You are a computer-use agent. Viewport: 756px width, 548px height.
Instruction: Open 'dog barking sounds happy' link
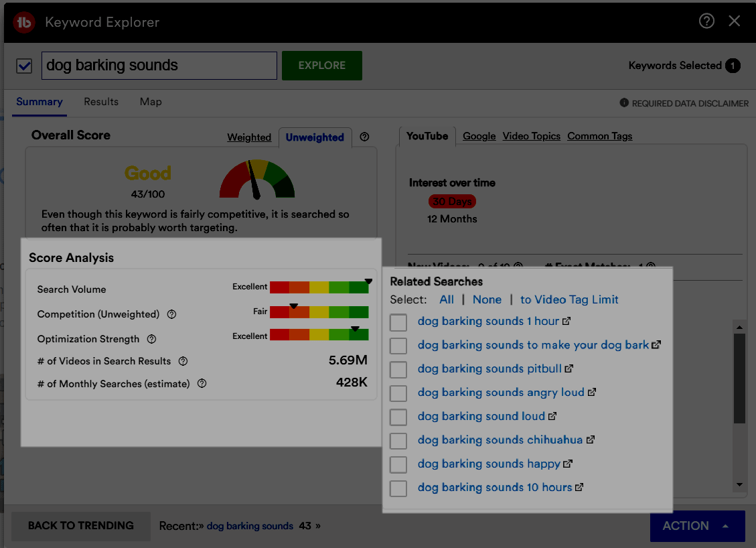click(489, 464)
